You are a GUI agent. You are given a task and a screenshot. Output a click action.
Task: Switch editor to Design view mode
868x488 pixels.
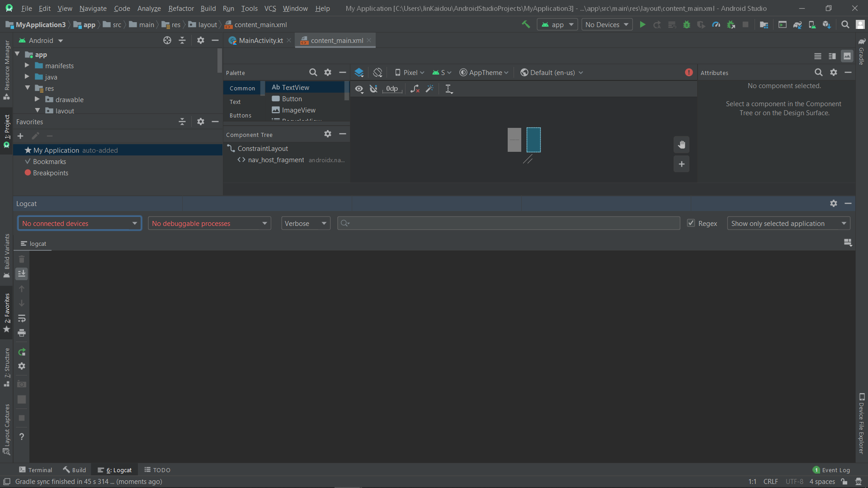click(x=847, y=56)
